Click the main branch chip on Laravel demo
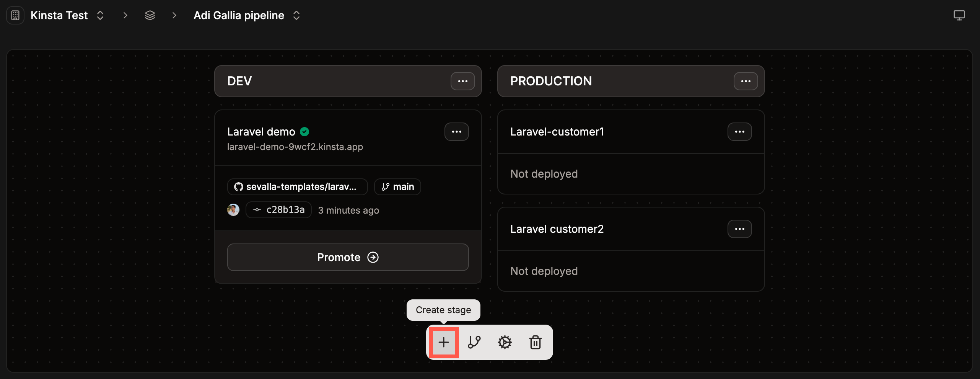The height and width of the screenshot is (379, 980). tap(397, 186)
